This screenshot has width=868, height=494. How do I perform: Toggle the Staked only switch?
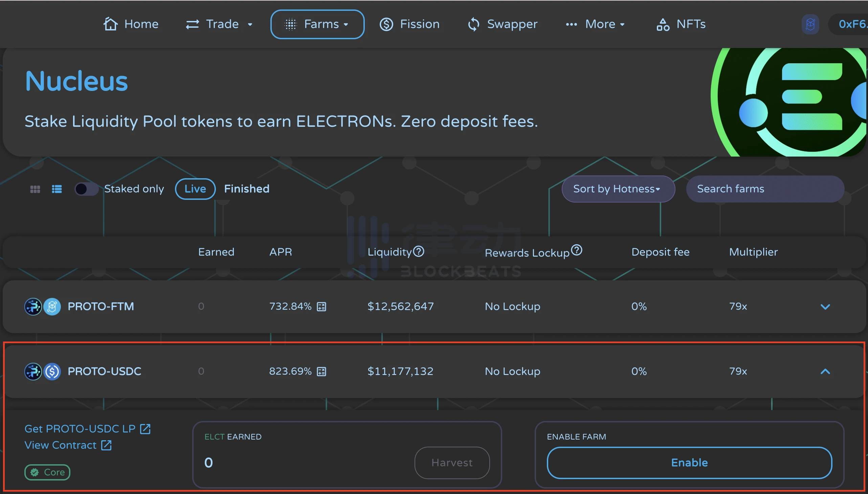click(x=86, y=189)
